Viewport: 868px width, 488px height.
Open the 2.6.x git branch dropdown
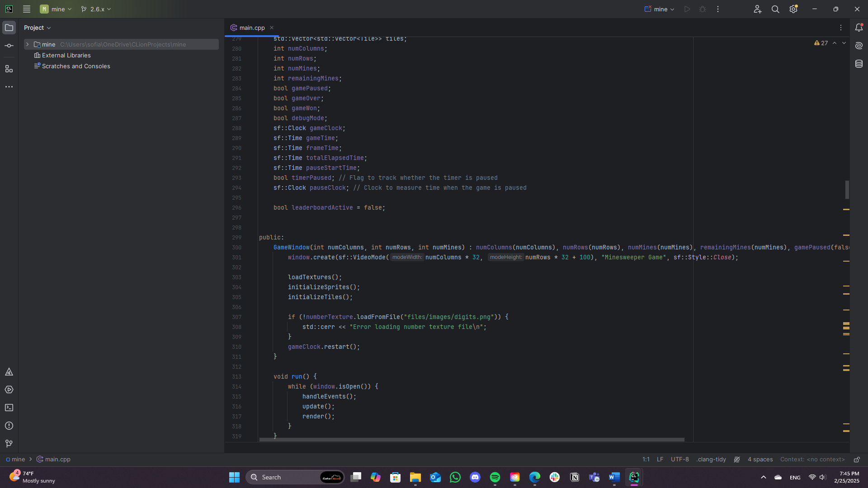[x=96, y=9]
